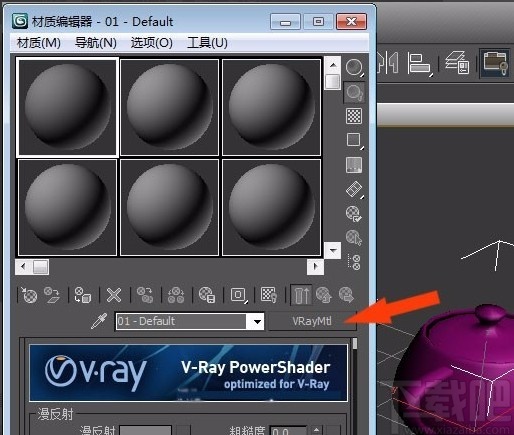This screenshot has height=435, width=514.
Task: Click the Select by Material icon
Action: tap(354, 238)
